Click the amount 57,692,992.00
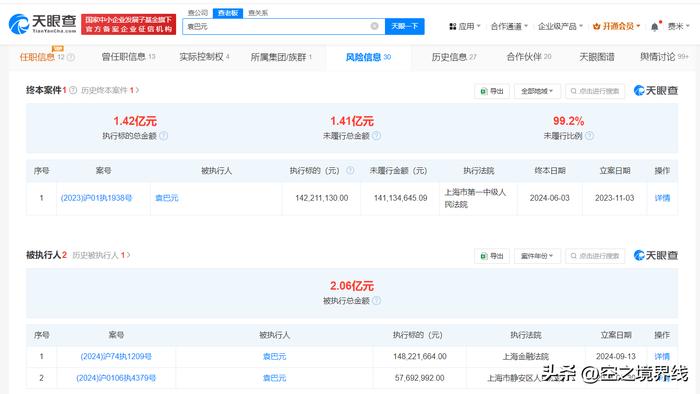This screenshot has height=394, width=700. pyautogui.click(x=420, y=377)
